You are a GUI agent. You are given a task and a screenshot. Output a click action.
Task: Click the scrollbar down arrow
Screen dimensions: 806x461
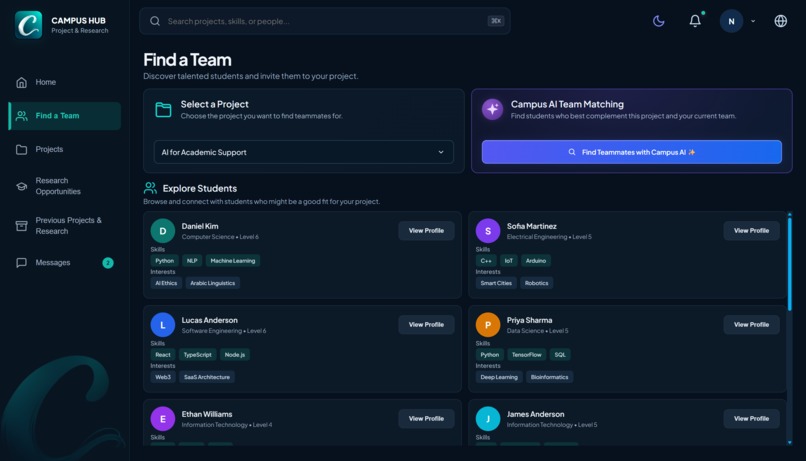[790, 442]
